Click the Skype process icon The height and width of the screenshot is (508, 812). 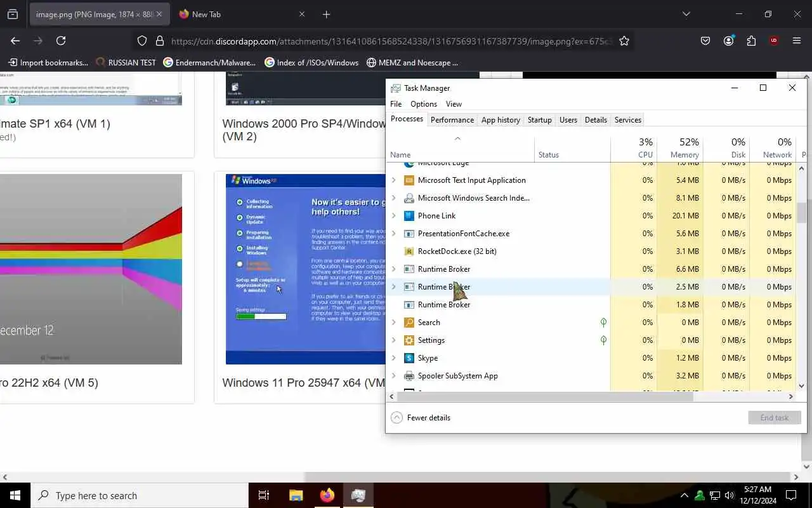409,358
